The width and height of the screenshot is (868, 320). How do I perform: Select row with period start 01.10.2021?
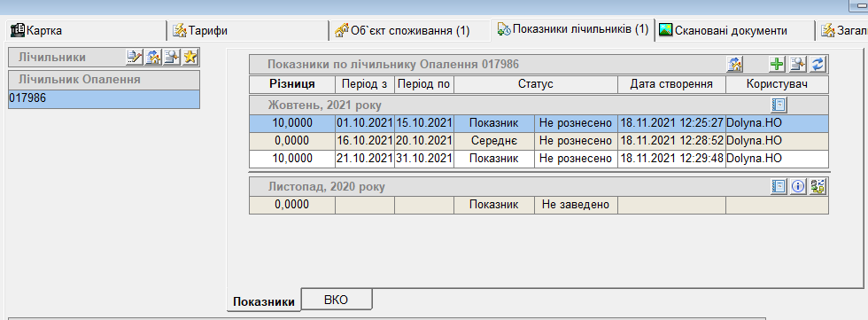(x=539, y=123)
